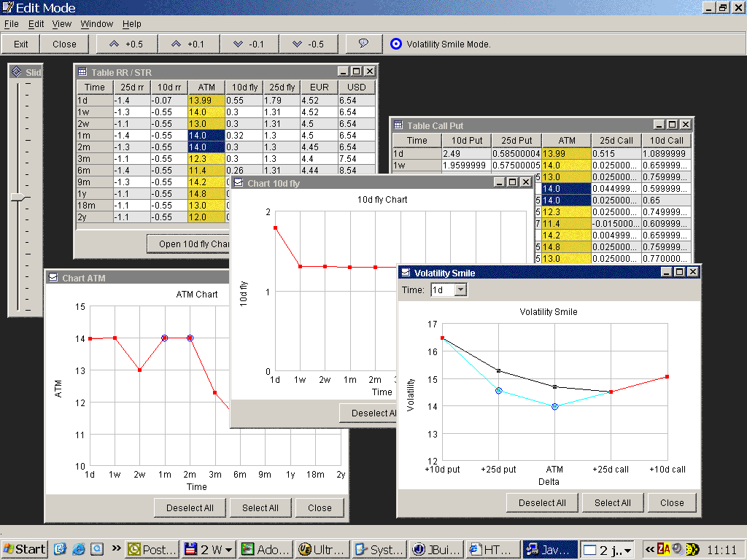Screen dimensions: 747x560
Task: Toggle the Volatility Smile Mode radio indicator
Action: (x=396, y=44)
